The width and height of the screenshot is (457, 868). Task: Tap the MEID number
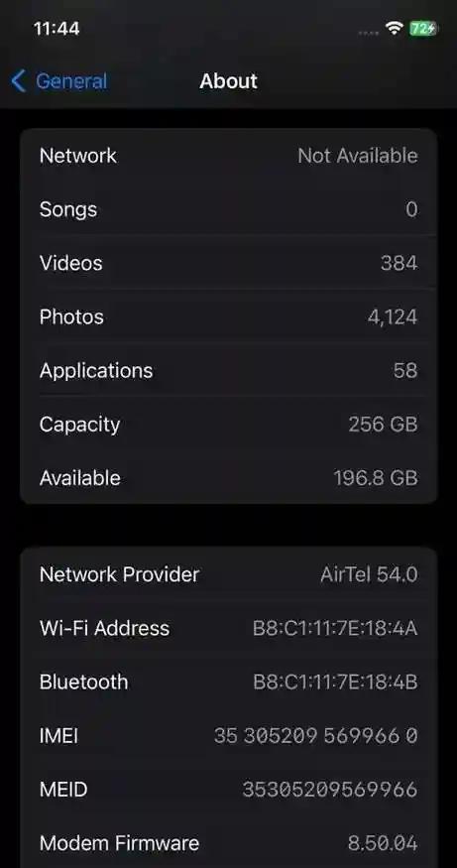pos(330,790)
